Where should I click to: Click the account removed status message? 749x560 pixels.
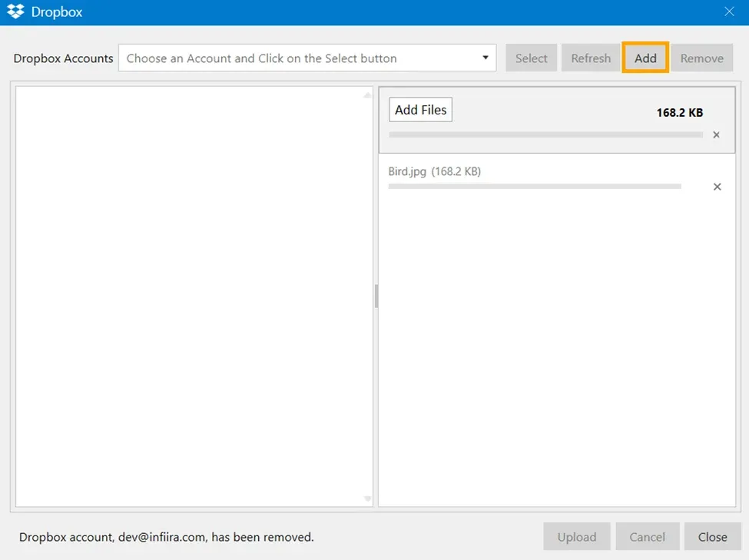[x=166, y=537]
